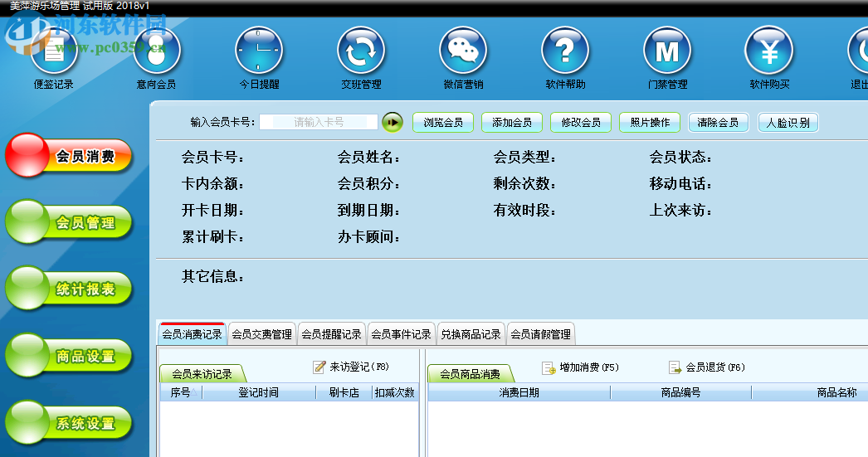Image resolution: width=868 pixels, height=457 pixels.
Task: Select the 会员消费 sidebar button
Action: coord(69,156)
